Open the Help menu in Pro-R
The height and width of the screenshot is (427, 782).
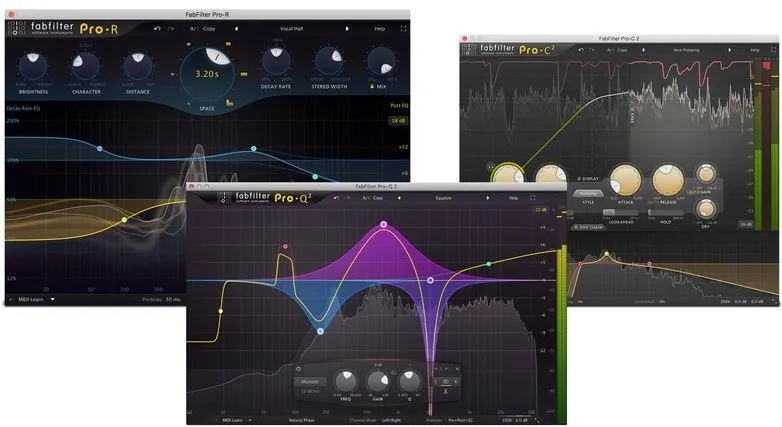pos(380,29)
